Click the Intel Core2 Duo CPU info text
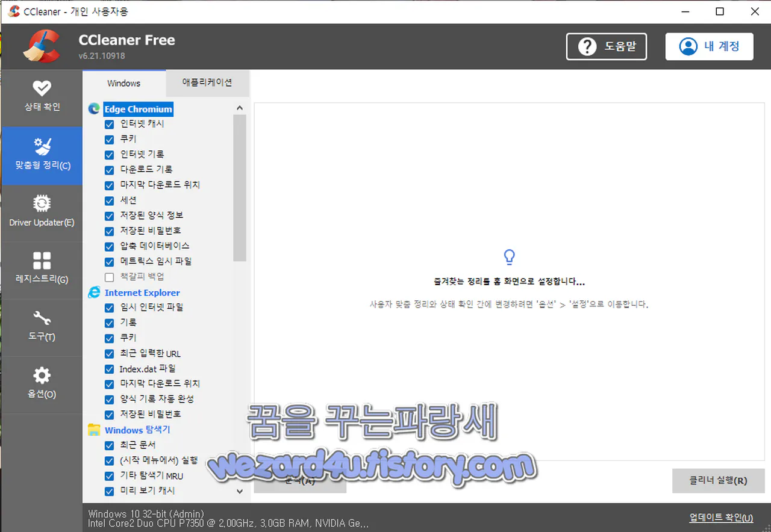Image resolution: width=771 pixels, height=532 pixels. (228, 524)
